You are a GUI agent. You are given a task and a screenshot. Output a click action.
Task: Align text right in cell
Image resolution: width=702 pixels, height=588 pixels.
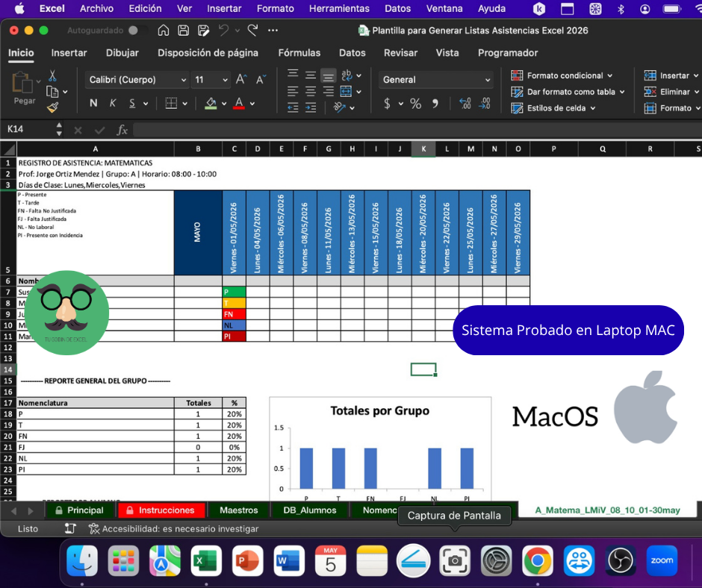click(x=328, y=92)
